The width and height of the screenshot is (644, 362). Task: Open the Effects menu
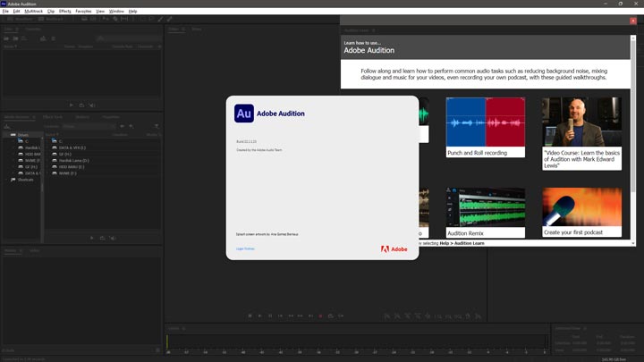coord(65,11)
